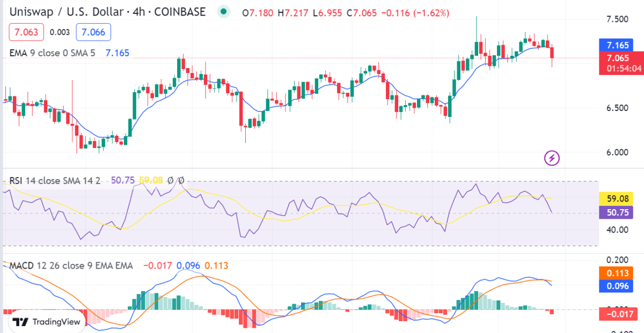Click the purple lightning bolt icon
The height and width of the screenshot is (333, 644).
tap(552, 158)
